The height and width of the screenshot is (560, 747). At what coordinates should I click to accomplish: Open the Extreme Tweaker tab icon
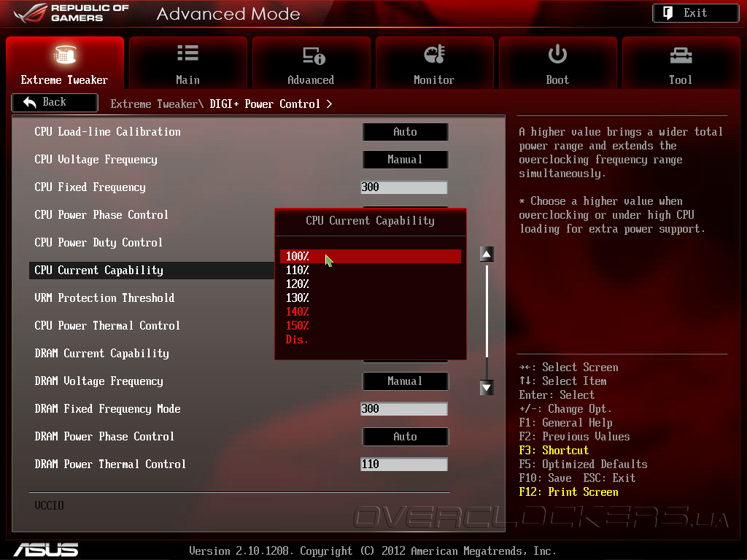pyautogui.click(x=65, y=55)
